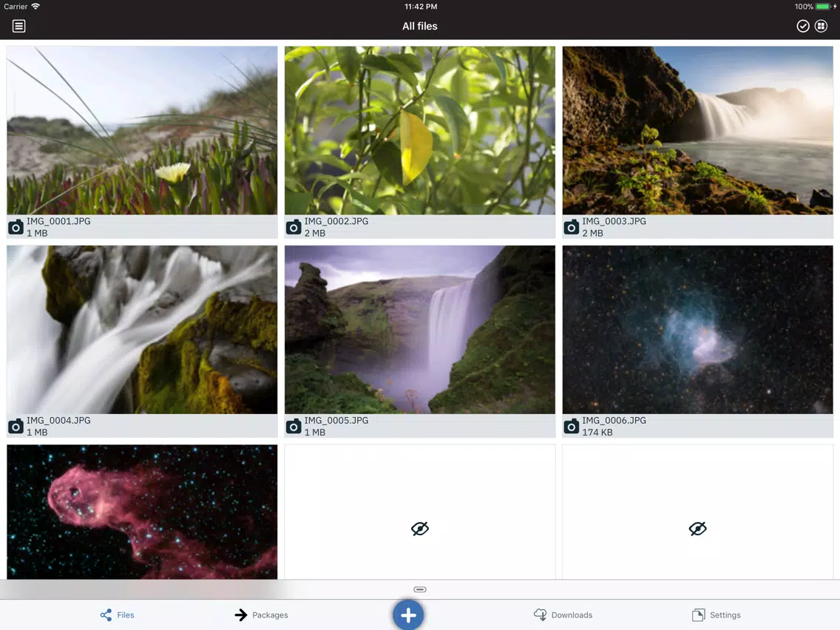Open the IMG_0003.JPG cliff waterfall thumbnail

pyautogui.click(x=697, y=130)
